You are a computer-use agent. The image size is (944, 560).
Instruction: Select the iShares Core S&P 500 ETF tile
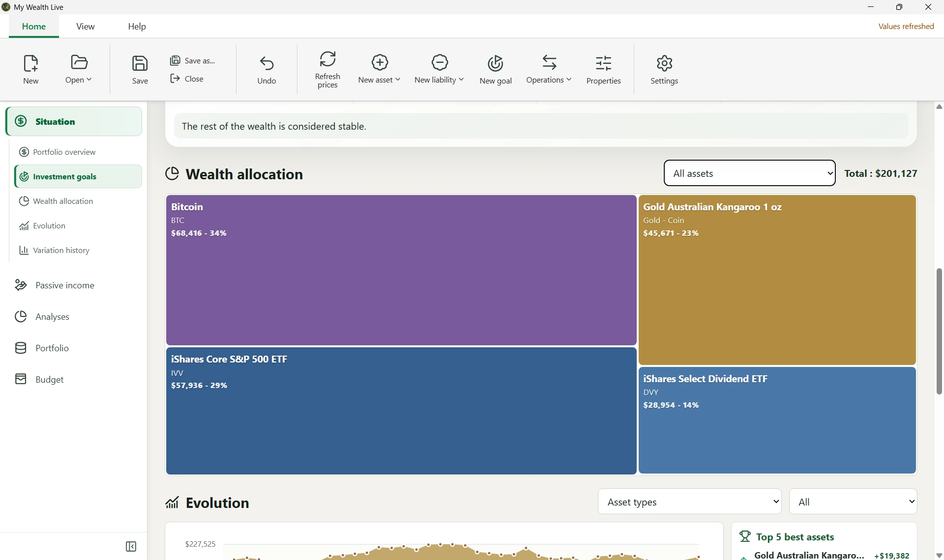tap(401, 411)
